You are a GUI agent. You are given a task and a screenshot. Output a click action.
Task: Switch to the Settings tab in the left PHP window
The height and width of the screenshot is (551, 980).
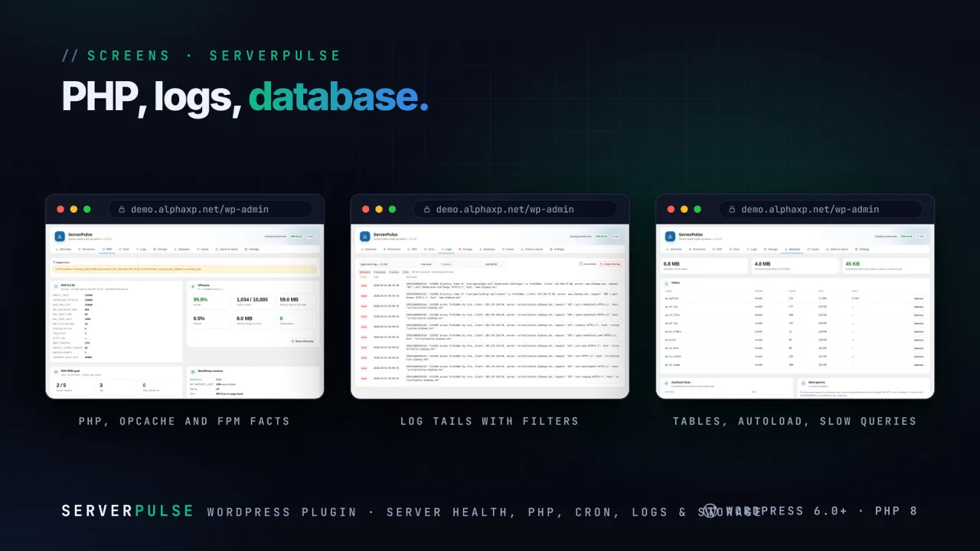[252, 249]
